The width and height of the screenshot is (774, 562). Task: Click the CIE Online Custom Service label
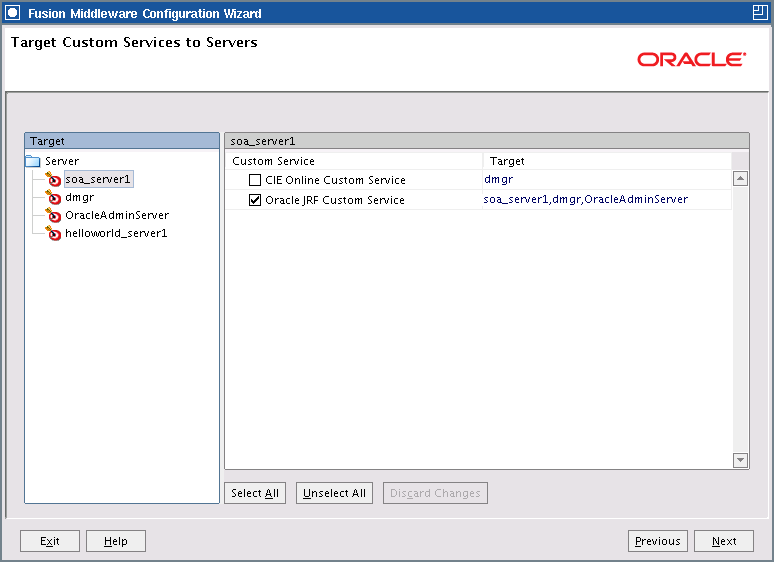[335, 180]
